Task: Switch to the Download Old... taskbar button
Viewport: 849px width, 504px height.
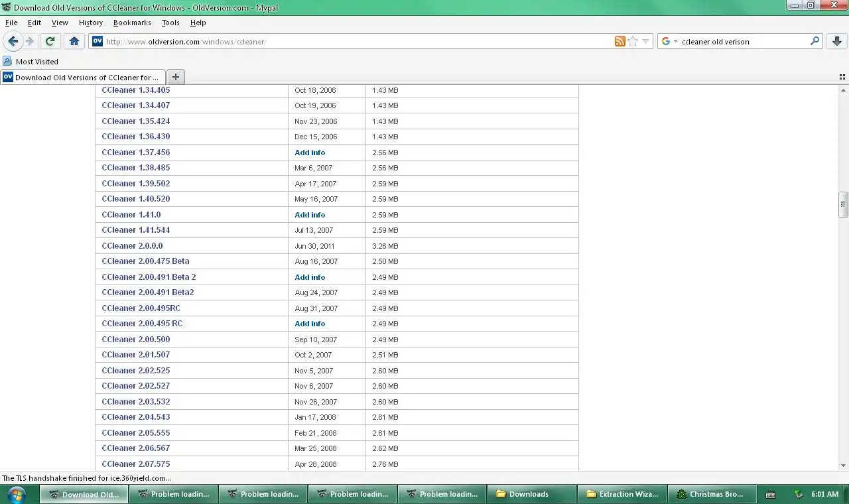Action: (84, 494)
